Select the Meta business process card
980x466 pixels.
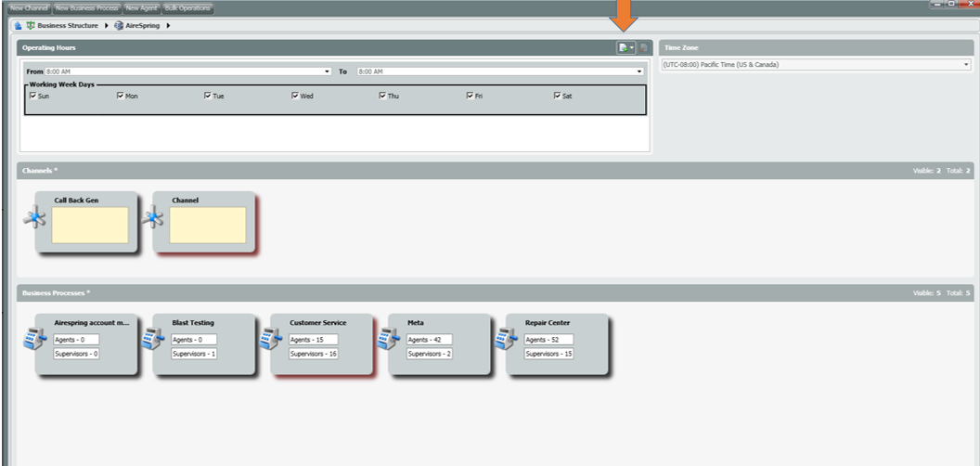pyautogui.click(x=439, y=344)
